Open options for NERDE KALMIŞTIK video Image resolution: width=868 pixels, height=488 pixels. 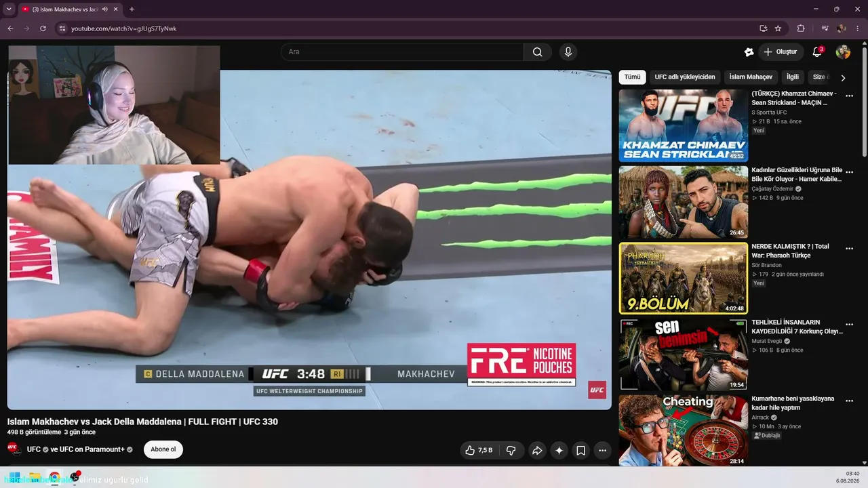[x=849, y=249]
